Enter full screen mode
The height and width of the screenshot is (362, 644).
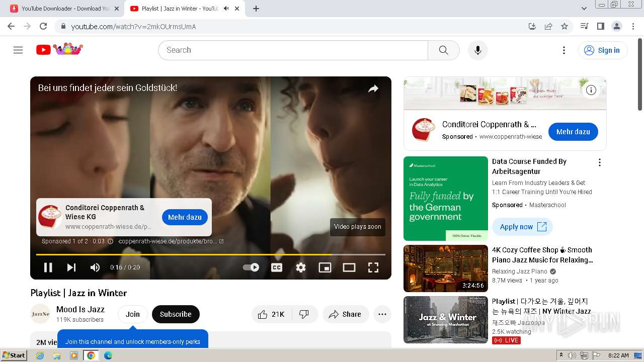(x=373, y=267)
